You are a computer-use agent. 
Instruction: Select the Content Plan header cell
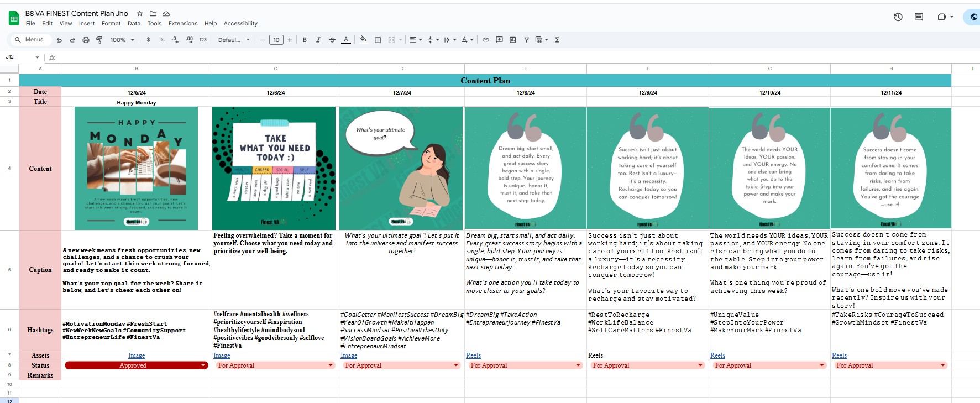coord(485,81)
